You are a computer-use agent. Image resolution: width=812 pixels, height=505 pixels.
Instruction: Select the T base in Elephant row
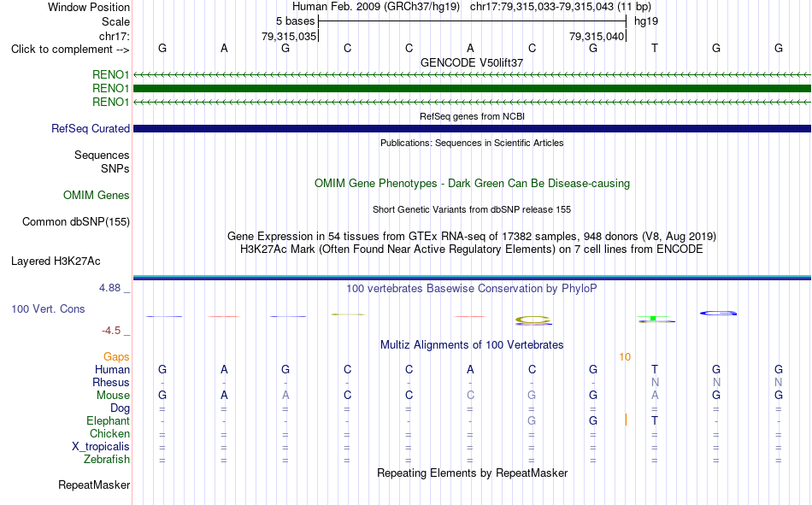pos(655,420)
